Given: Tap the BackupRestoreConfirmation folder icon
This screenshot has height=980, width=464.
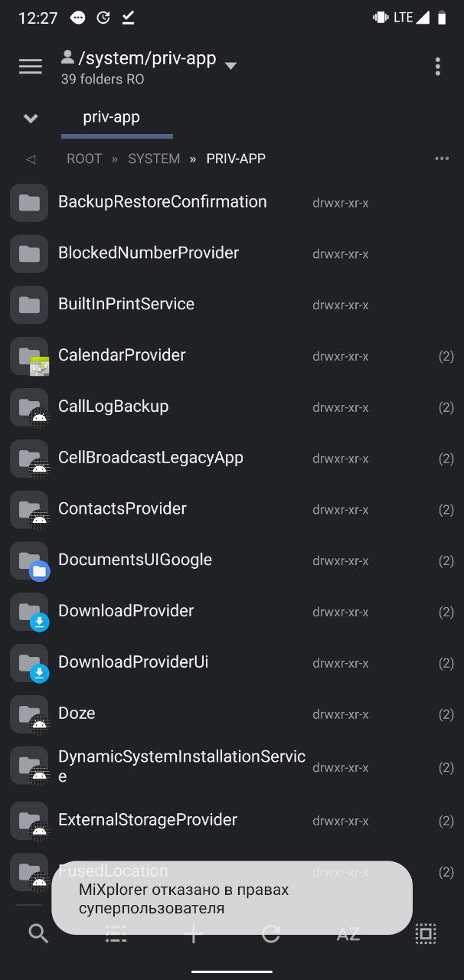Looking at the screenshot, I should point(29,203).
